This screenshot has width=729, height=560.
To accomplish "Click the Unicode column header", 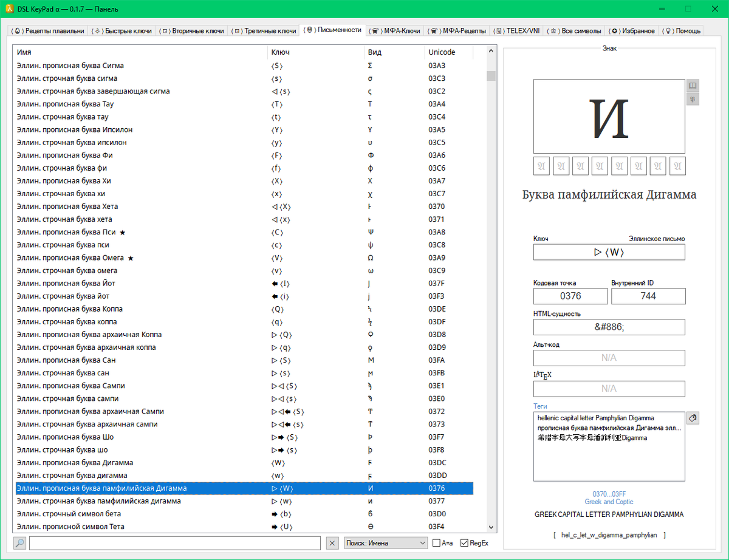I will click(449, 52).
